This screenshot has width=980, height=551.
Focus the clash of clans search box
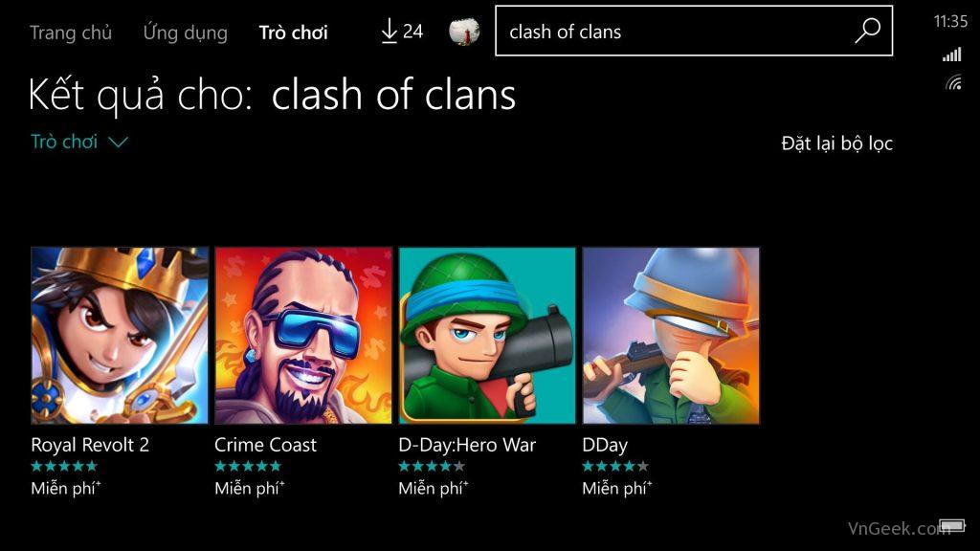(694, 31)
